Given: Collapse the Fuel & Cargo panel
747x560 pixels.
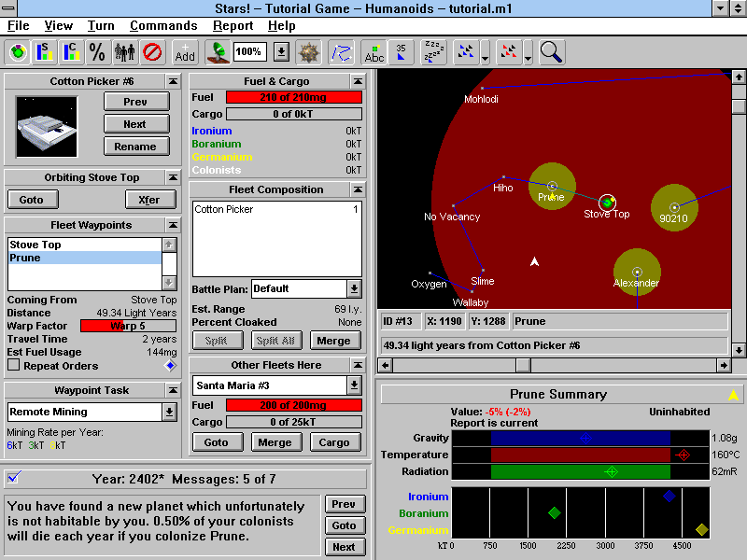Looking at the screenshot, I should click(x=358, y=81).
